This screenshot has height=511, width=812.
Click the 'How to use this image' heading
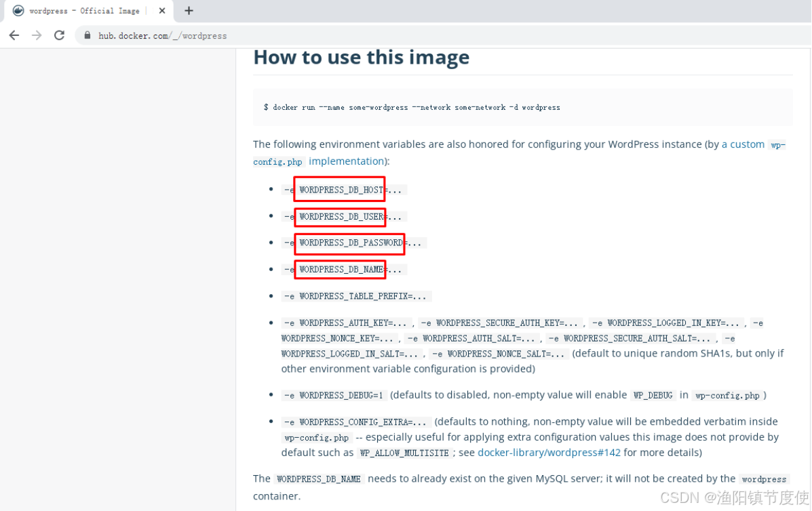pyautogui.click(x=362, y=57)
